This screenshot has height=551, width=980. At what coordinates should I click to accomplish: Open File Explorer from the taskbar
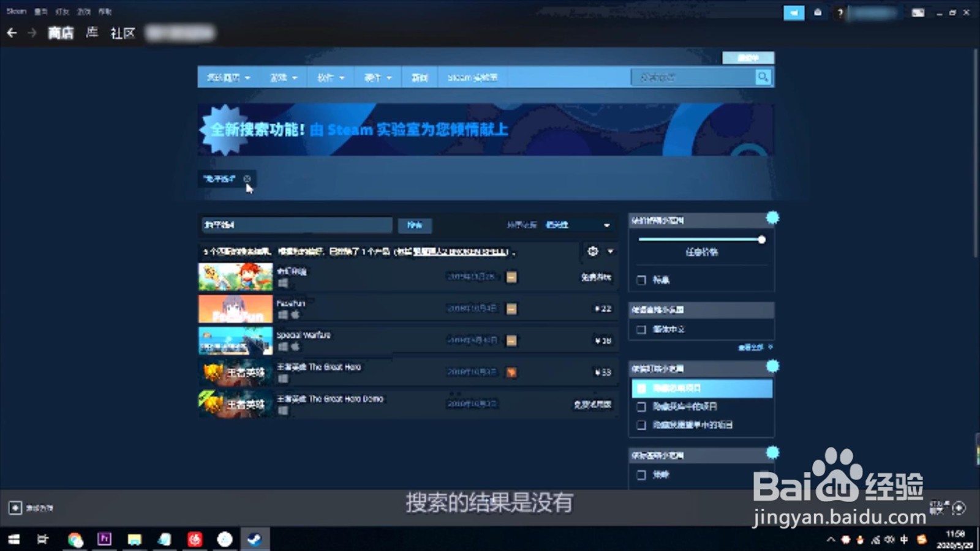134,539
